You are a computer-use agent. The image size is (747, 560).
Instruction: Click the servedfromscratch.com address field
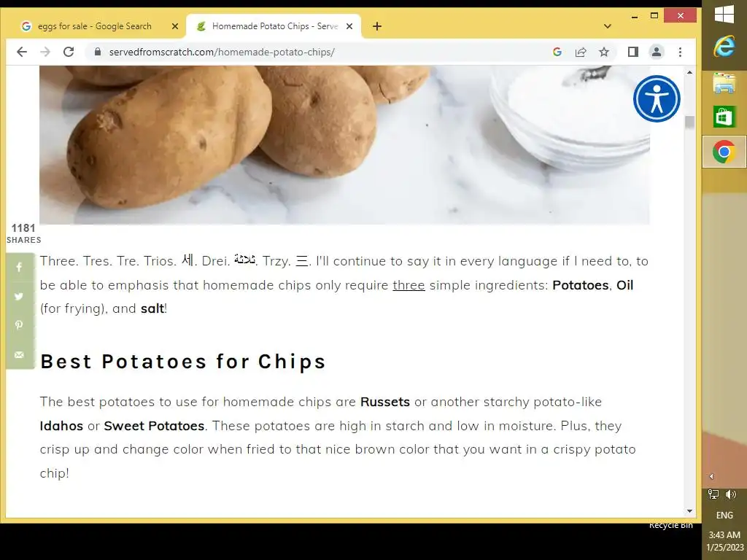pyautogui.click(x=320, y=52)
